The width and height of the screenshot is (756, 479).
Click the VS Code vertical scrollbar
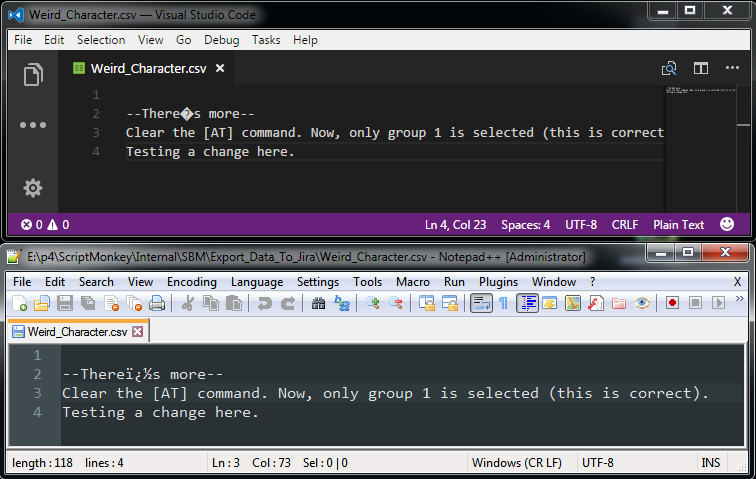coord(743,149)
